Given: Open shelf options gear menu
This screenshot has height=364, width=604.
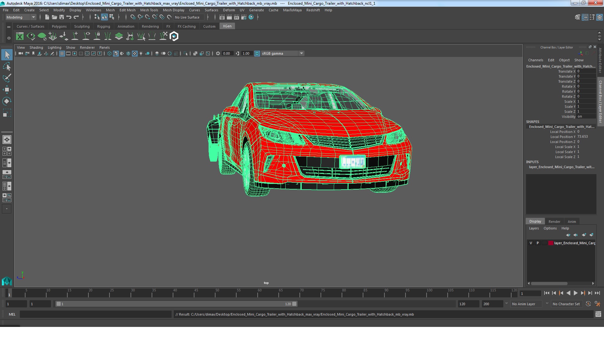Looking at the screenshot, I should (x=9, y=38).
